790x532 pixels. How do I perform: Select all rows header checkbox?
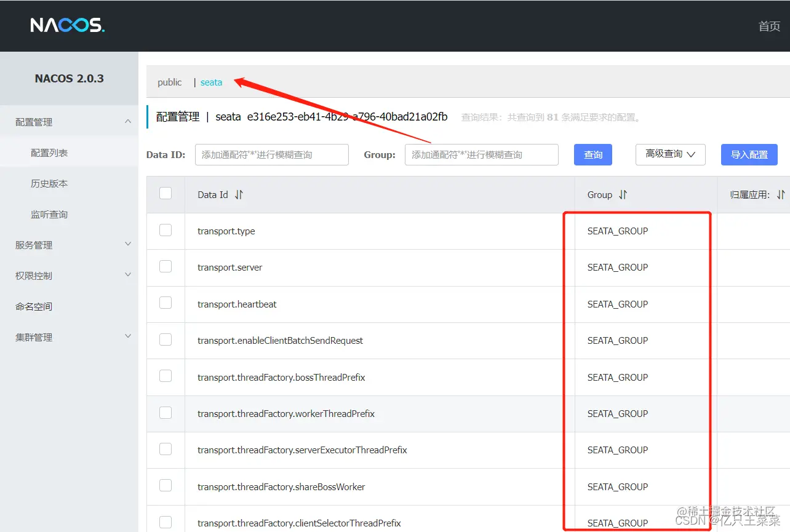coord(166,193)
